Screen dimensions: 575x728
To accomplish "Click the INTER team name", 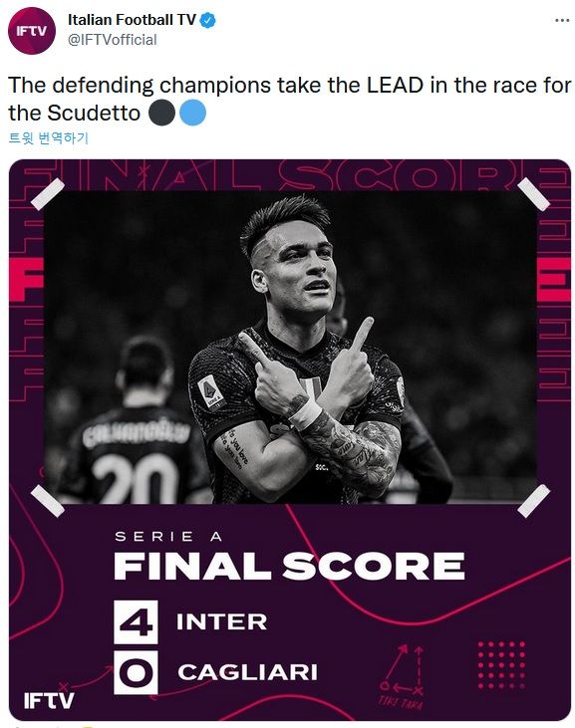I will pyautogui.click(x=222, y=622).
